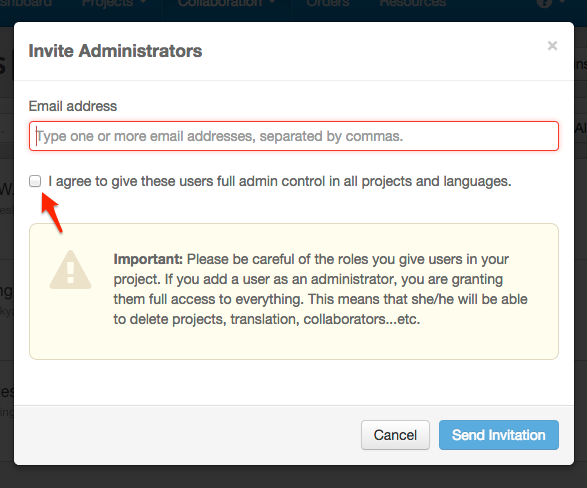Expand the arrow beside the help icon

(562, 2)
